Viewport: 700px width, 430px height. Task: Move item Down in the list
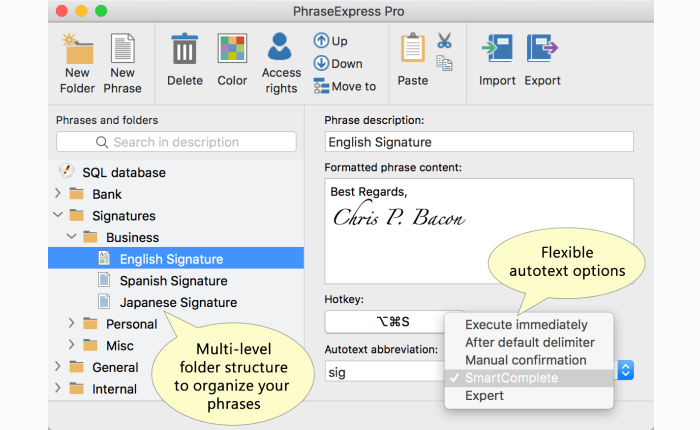tap(338, 63)
